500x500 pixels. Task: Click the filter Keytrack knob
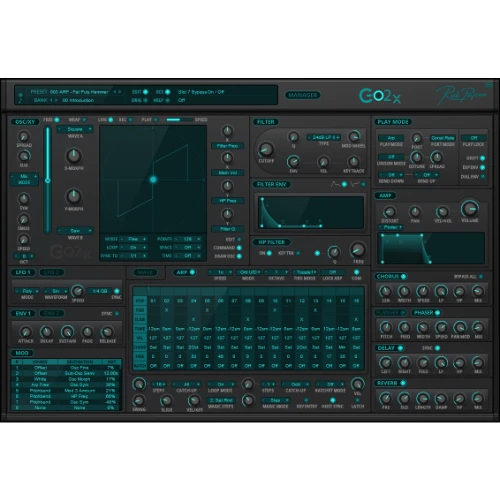coord(353,162)
